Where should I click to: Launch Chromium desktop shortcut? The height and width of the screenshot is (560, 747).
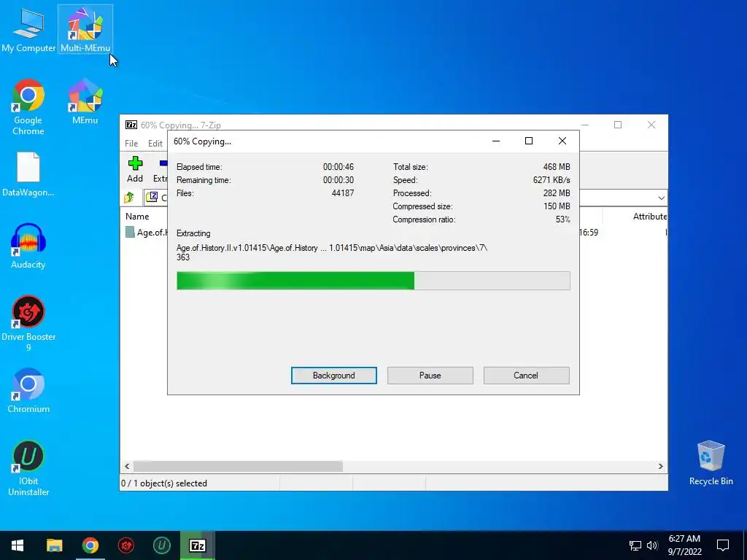[x=28, y=391]
